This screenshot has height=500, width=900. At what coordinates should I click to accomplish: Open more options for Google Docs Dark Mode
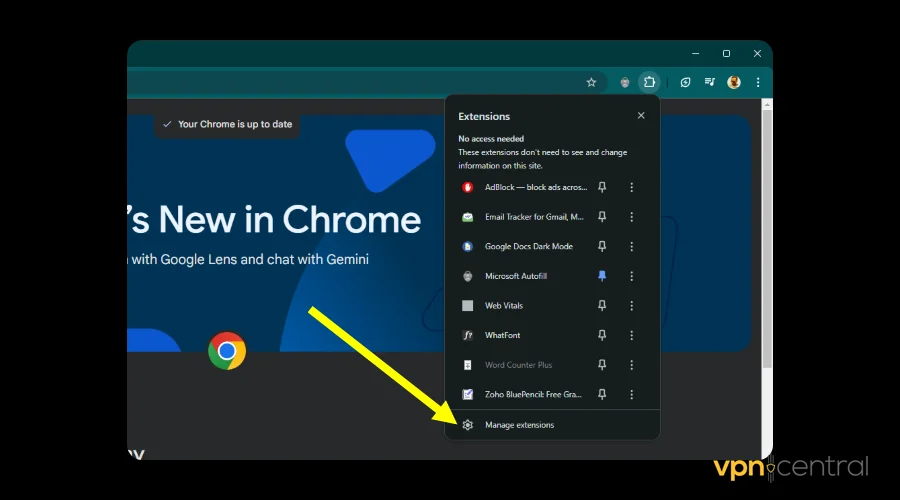[x=631, y=246]
